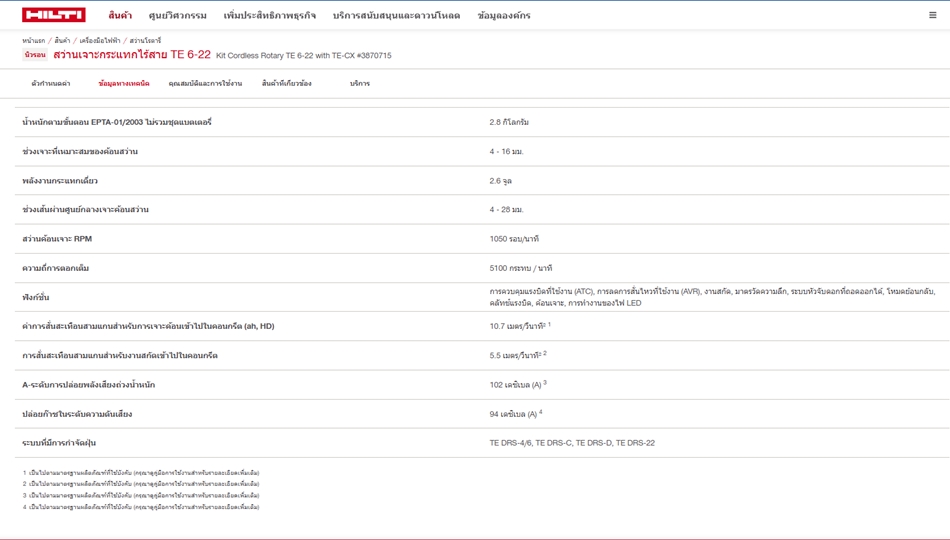The height and width of the screenshot is (540, 950).
Task: Click the '4 - 16 มม.' value
Action: click(507, 152)
